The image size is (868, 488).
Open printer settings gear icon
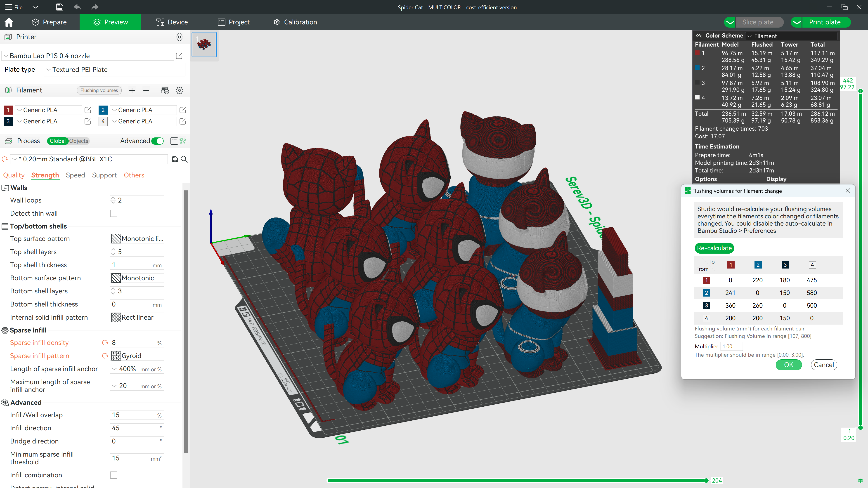(x=180, y=37)
